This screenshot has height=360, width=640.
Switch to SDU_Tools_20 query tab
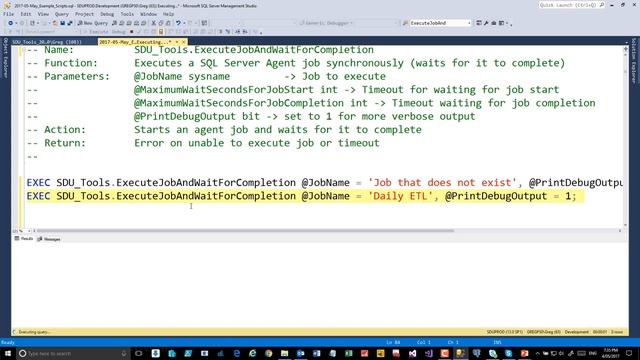pos(47,42)
